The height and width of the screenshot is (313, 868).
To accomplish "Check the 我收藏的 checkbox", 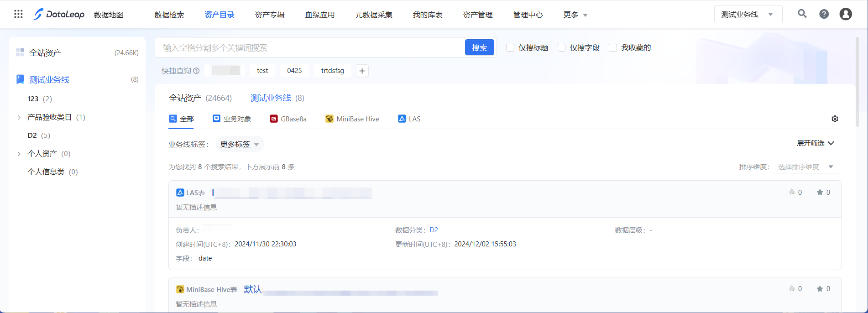I will pyautogui.click(x=613, y=48).
